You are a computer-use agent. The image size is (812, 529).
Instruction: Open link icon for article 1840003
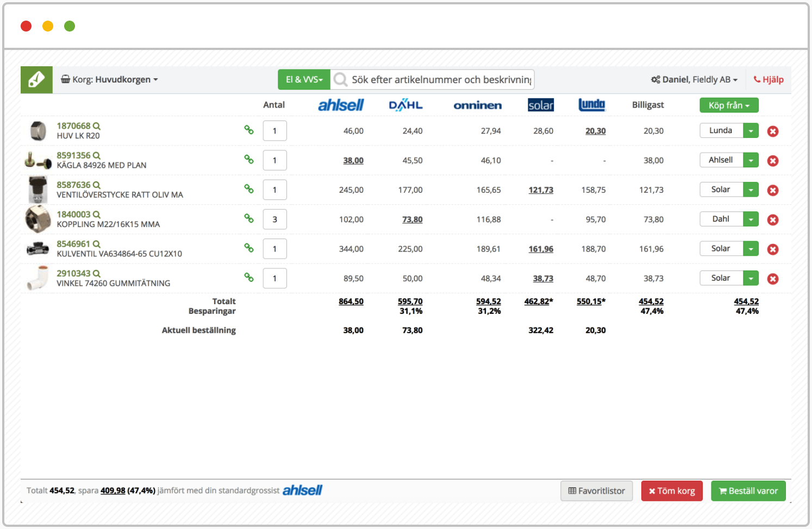pos(249,218)
